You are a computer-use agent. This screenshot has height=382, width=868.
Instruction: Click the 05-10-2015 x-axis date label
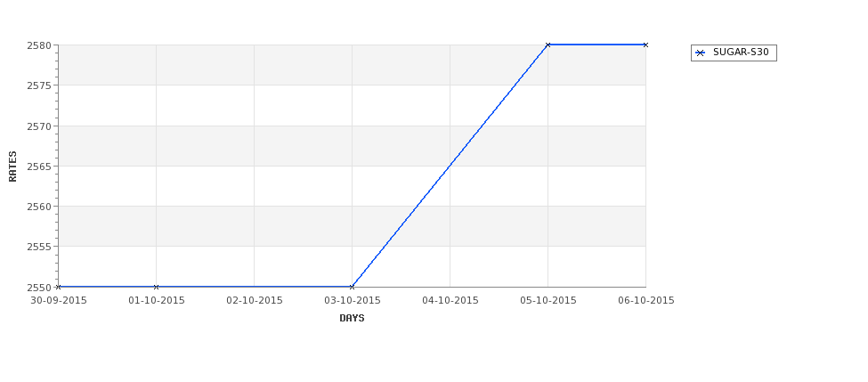point(548,301)
